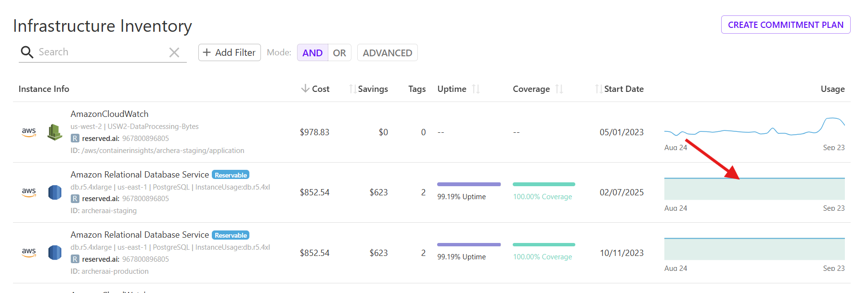Click the uptime progress bar for archeraai-staging
Screen dimensions: 868x293
468,184
